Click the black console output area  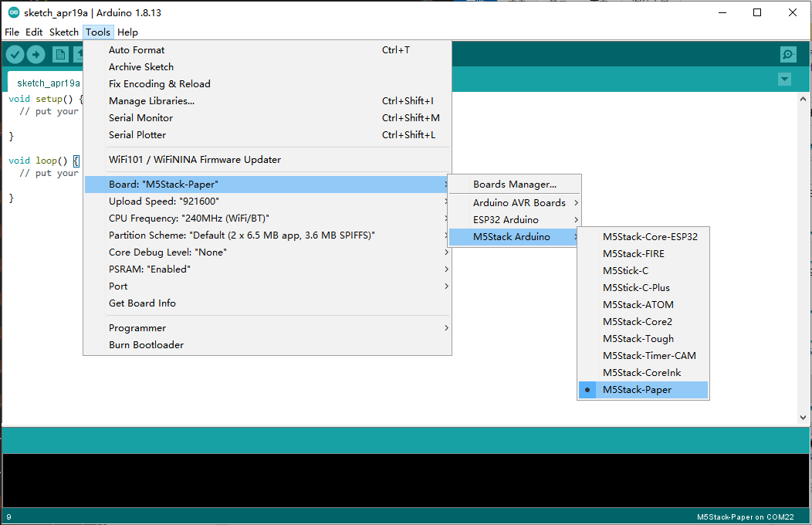405,480
